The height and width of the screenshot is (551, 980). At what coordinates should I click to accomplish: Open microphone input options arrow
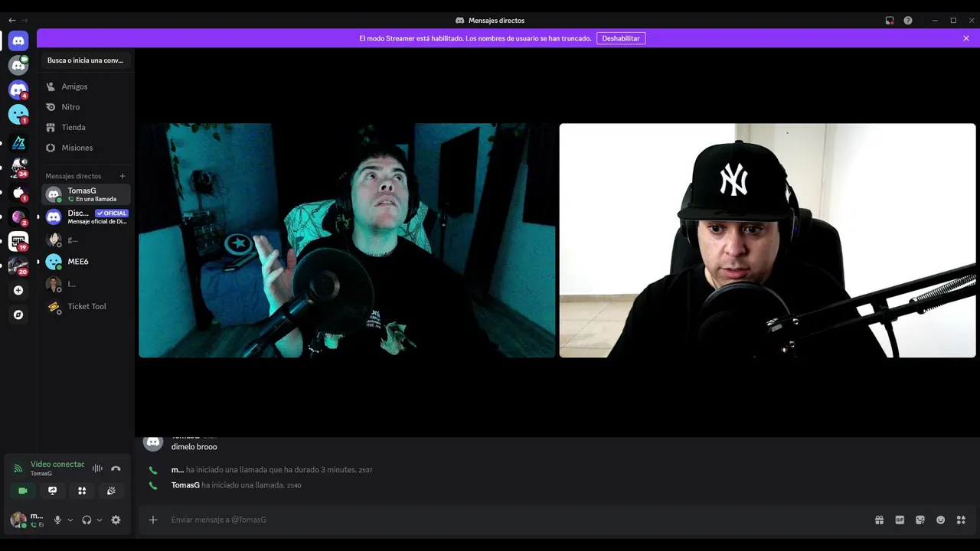(x=70, y=520)
